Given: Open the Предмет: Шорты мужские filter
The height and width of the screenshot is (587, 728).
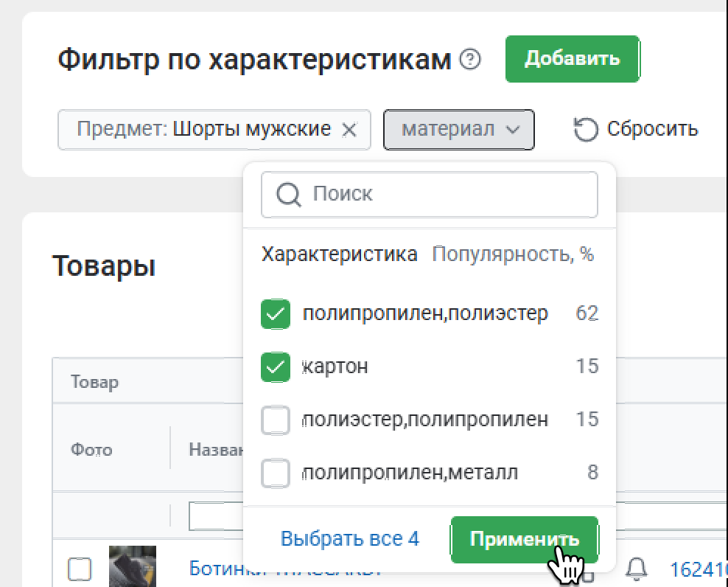Looking at the screenshot, I should pyautogui.click(x=203, y=130).
